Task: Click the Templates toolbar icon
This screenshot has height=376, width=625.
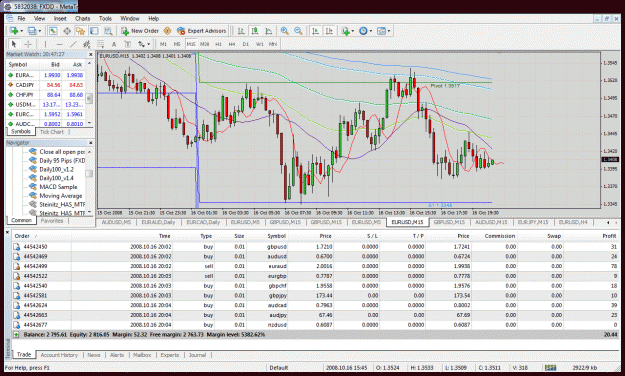Action: point(381,31)
